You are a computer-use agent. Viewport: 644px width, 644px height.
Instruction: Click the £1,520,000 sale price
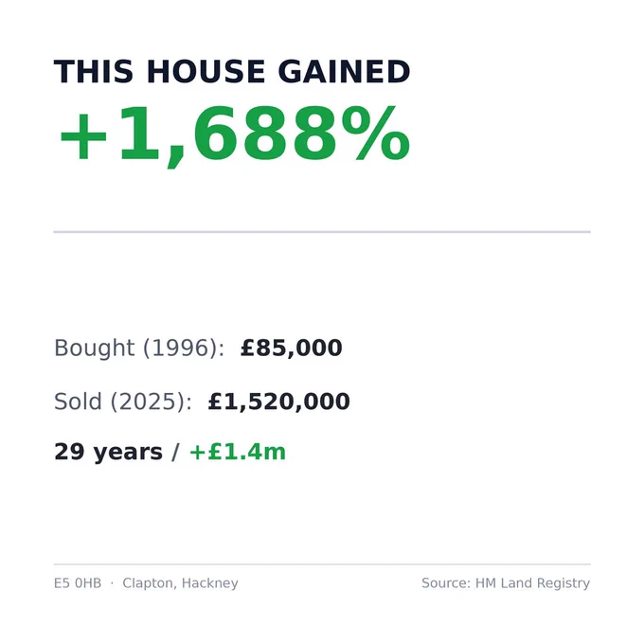pyautogui.click(x=278, y=402)
